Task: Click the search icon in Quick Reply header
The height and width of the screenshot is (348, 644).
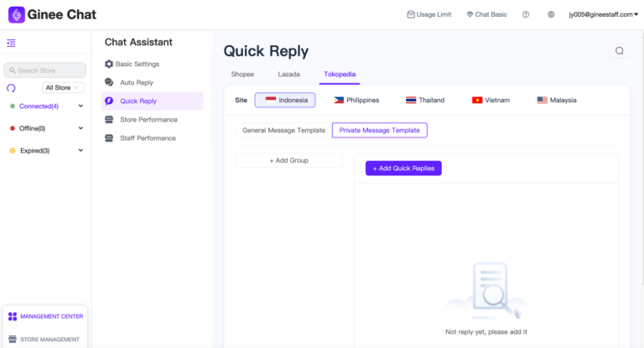Action: click(x=619, y=51)
